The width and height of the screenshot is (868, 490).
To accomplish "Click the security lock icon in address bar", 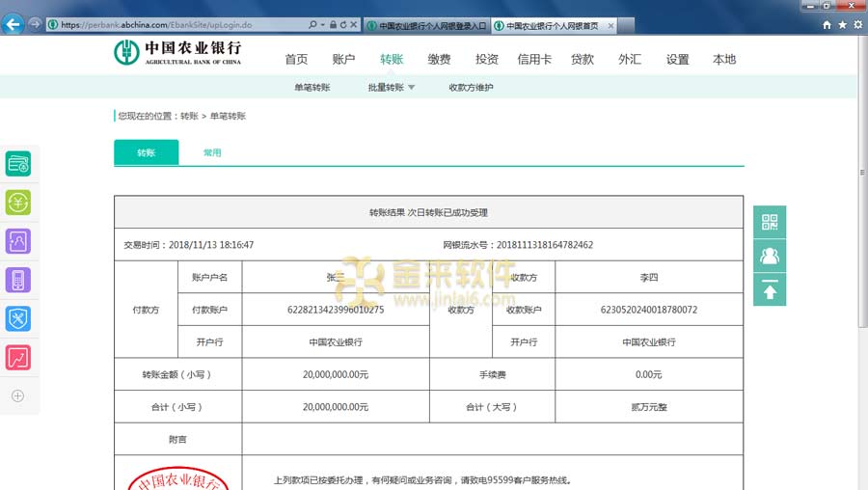I will coord(334,25).
